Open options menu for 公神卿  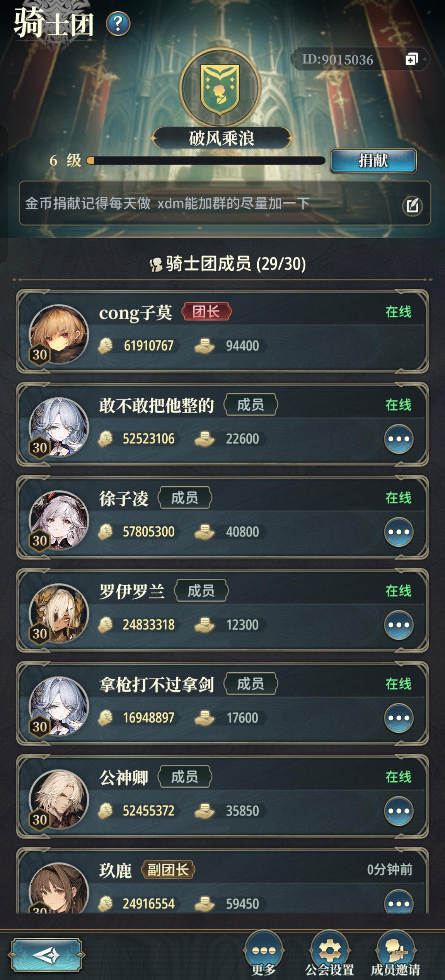(x=399, y=811)
